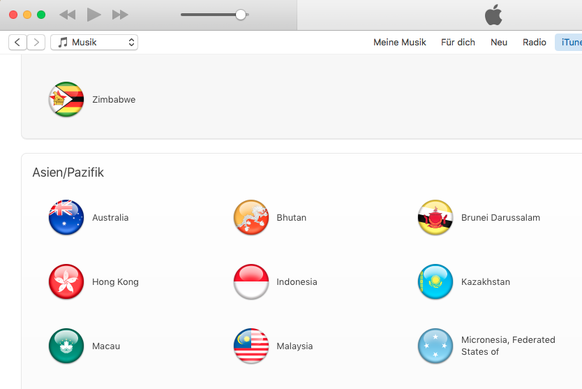The image size is (582, 389).
Task: Go forward with the right arrow button
Action: click(x=36, y=42)
